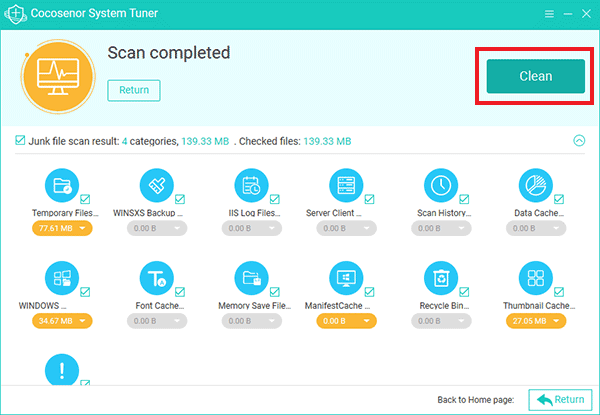Click the Scan History clock icon
The width and height of the screenshot is (600, 415).
441,186
